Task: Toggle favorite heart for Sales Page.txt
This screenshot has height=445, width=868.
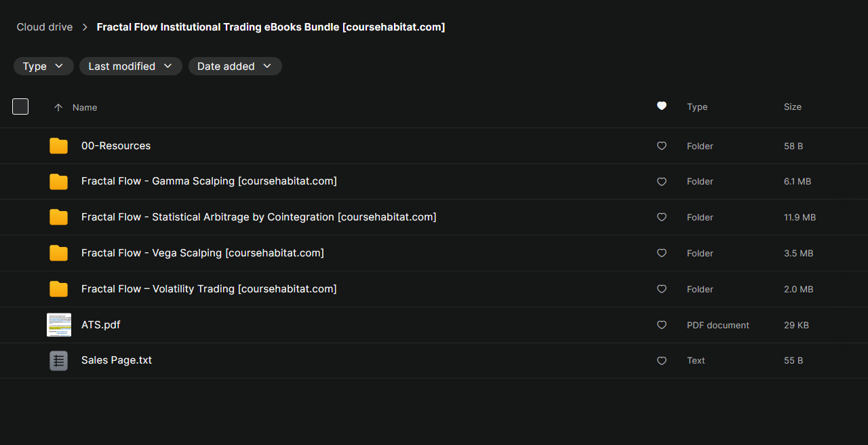Action: [x=662, y=361]
